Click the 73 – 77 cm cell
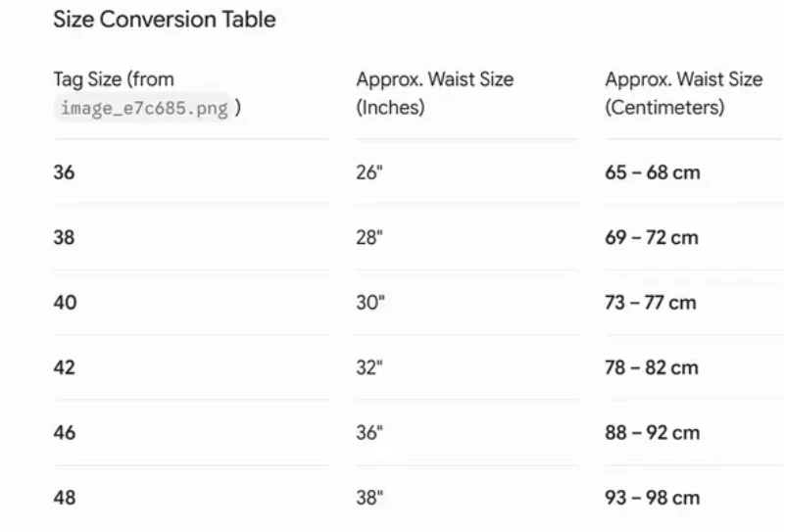 [x=650, y=303]
